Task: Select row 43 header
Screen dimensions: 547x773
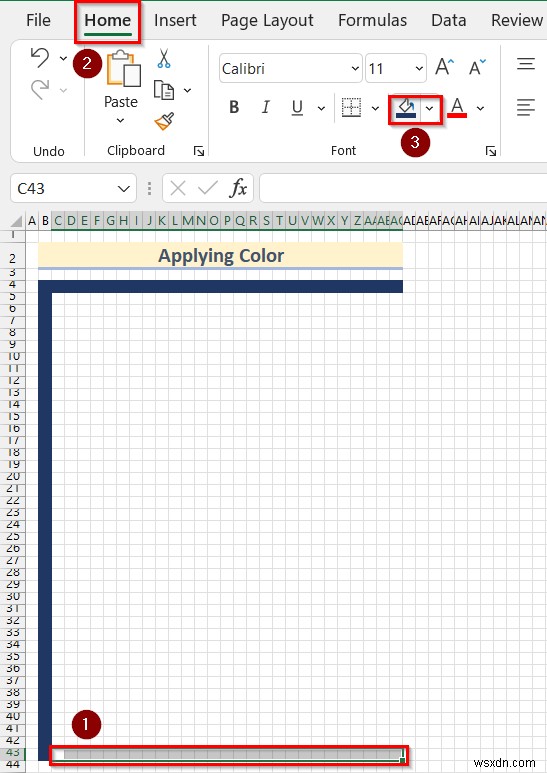Action: 13,753
